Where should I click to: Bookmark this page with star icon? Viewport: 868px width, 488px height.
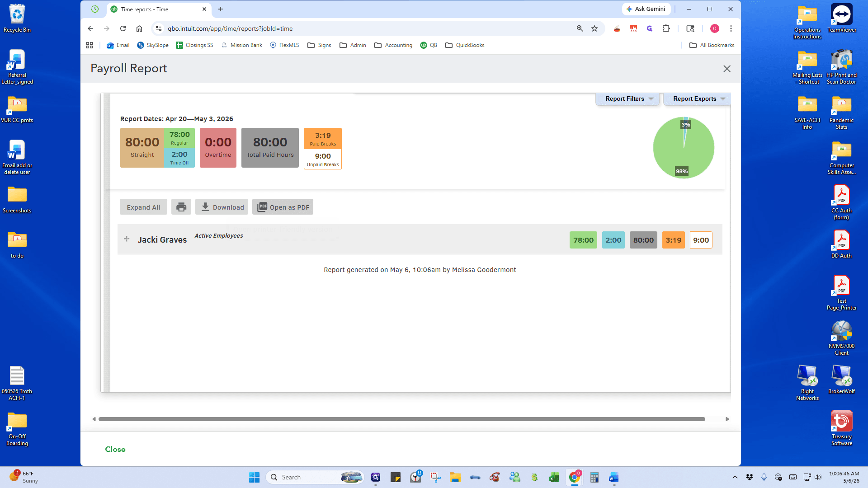click(x=594, y=28)
